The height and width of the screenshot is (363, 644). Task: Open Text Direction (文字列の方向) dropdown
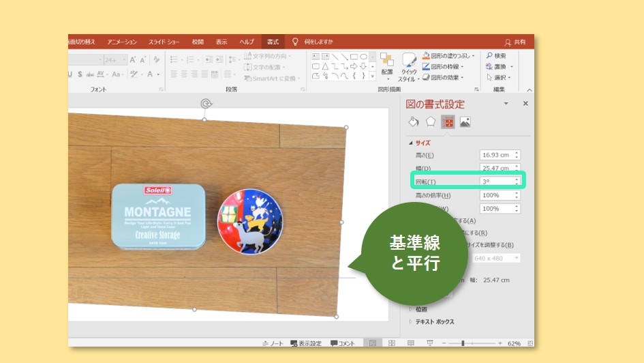[x=268, y=56]
